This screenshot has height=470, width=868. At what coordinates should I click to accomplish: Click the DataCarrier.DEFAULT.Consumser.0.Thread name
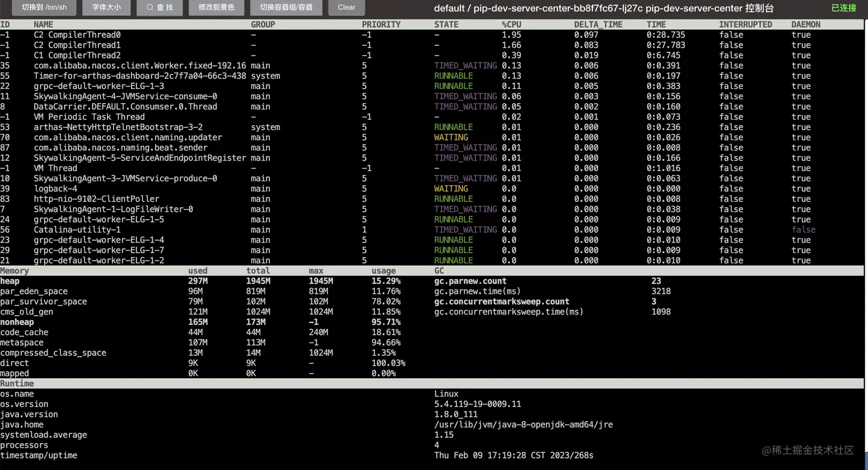[125, 107]
